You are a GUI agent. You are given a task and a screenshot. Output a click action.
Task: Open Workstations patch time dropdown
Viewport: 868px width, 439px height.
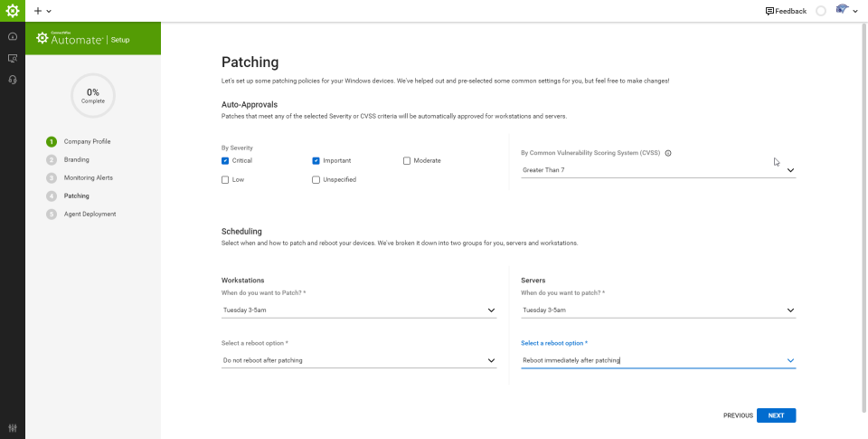click(x=359, y=310)
